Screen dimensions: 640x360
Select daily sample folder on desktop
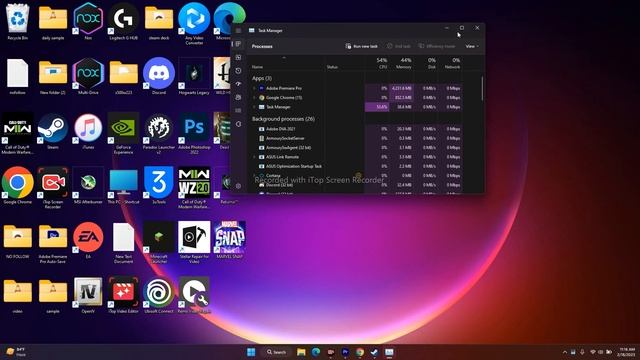pos(53,22)
